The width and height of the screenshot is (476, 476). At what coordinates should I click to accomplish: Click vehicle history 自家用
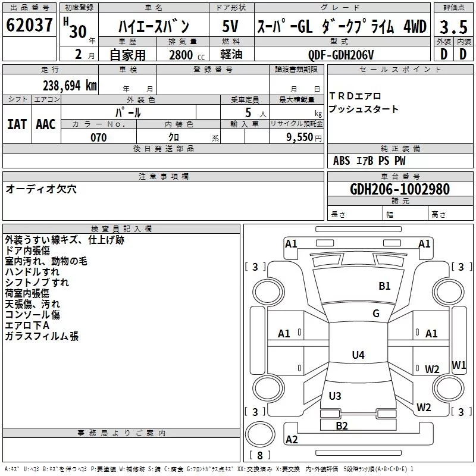[127, 55]
